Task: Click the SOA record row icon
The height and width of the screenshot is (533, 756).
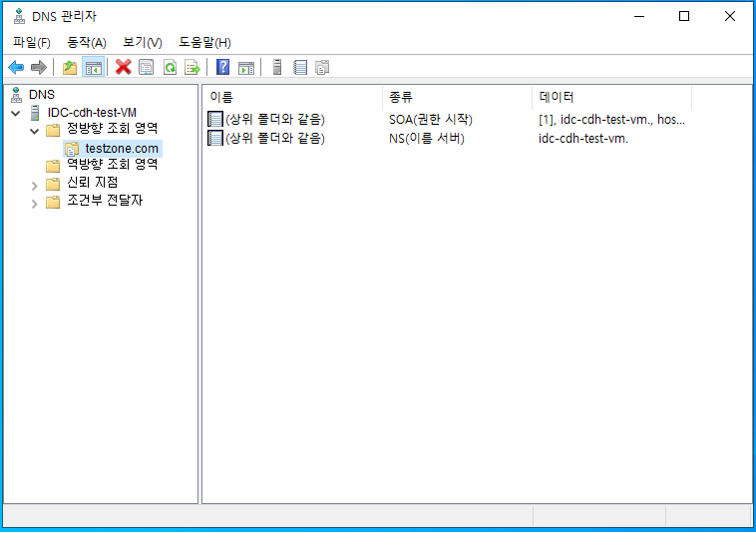Action: (x=215, y=119)
